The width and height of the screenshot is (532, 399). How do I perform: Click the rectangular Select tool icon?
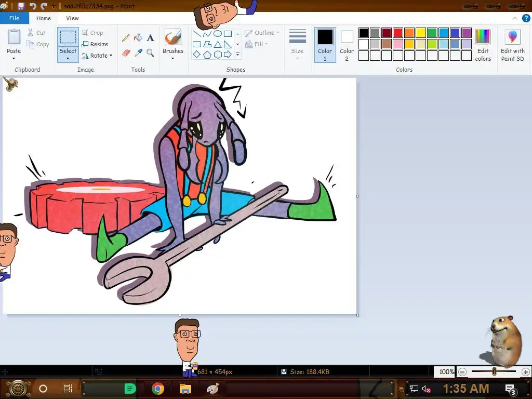[x=68, y=37]
